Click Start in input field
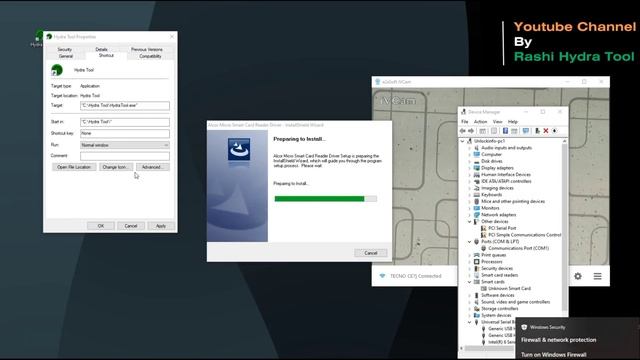640x360 pixels. point(125,122)
